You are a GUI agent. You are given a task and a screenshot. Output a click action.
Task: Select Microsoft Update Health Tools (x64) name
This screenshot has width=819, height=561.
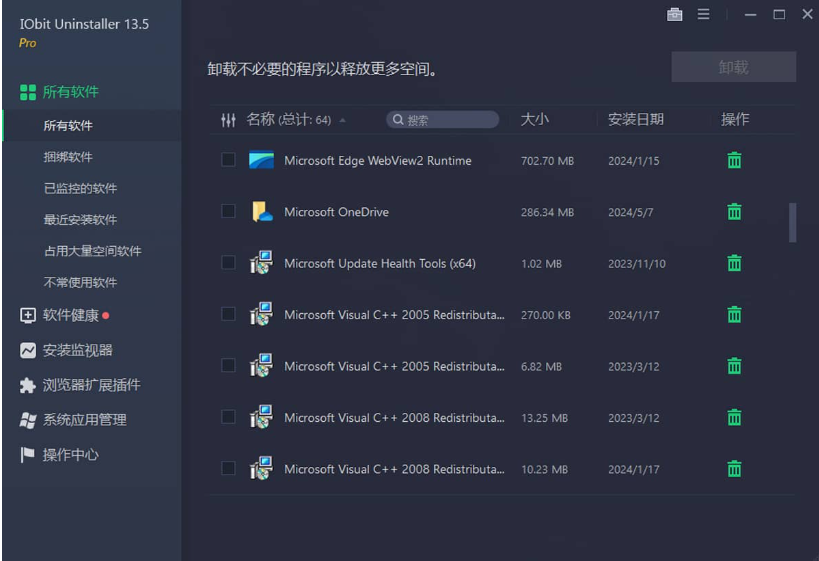(x=380, y=263)
